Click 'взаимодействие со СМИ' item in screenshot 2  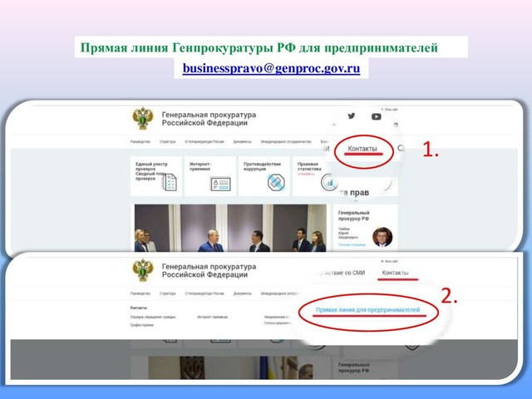point(341,273)
